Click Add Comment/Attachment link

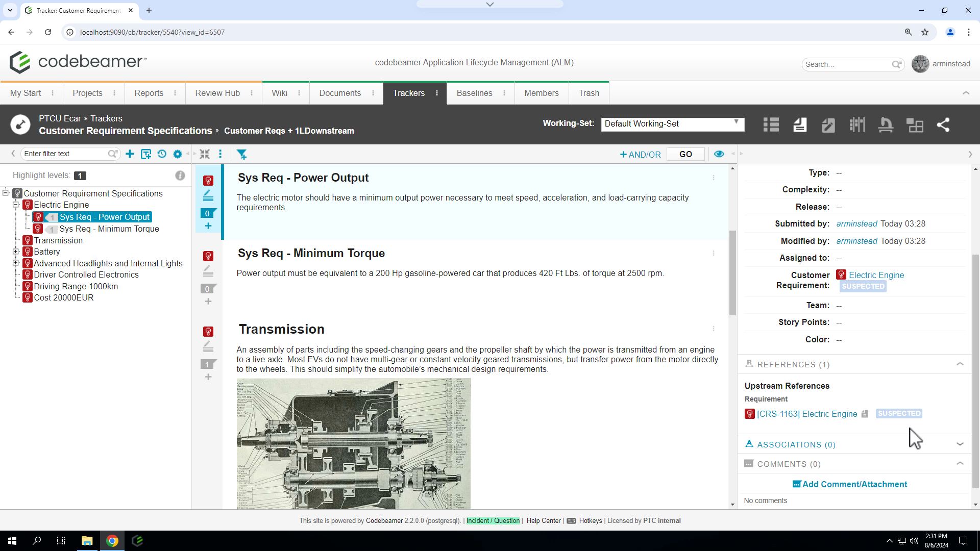849,484
